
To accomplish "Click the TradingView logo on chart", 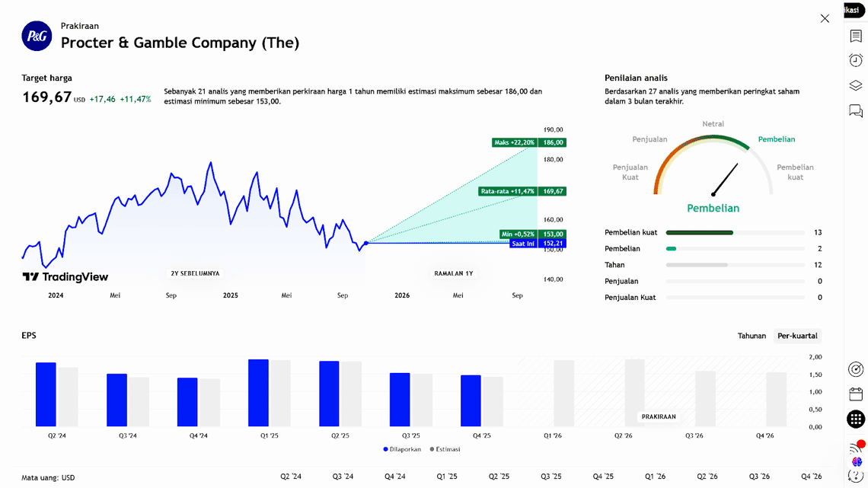I will pos(65,277).
